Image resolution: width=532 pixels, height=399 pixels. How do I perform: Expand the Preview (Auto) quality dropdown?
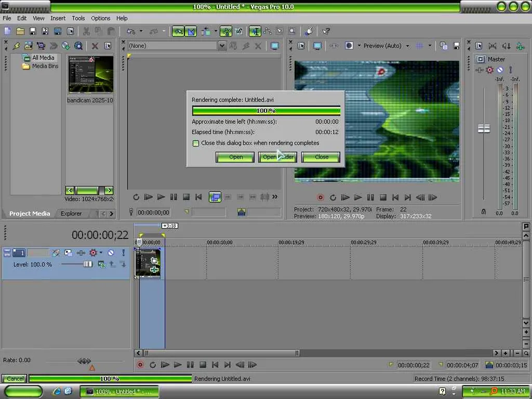pos(407,46)
